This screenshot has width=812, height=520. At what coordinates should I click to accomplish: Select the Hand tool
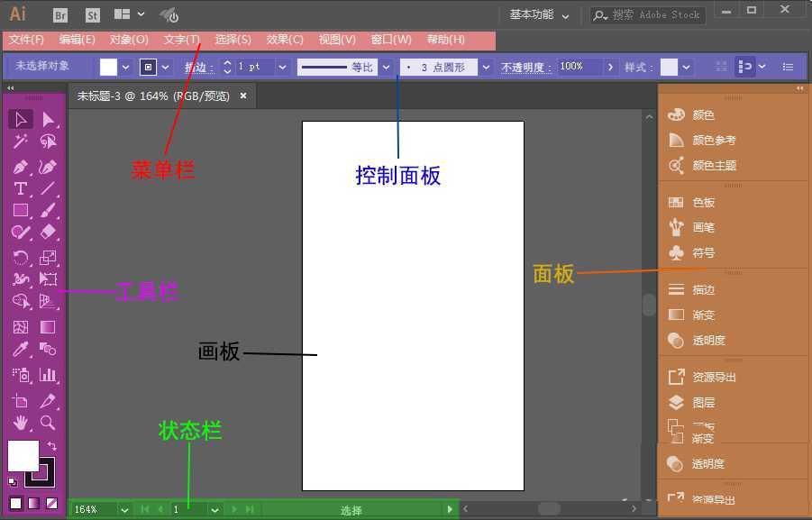point(20,423)
